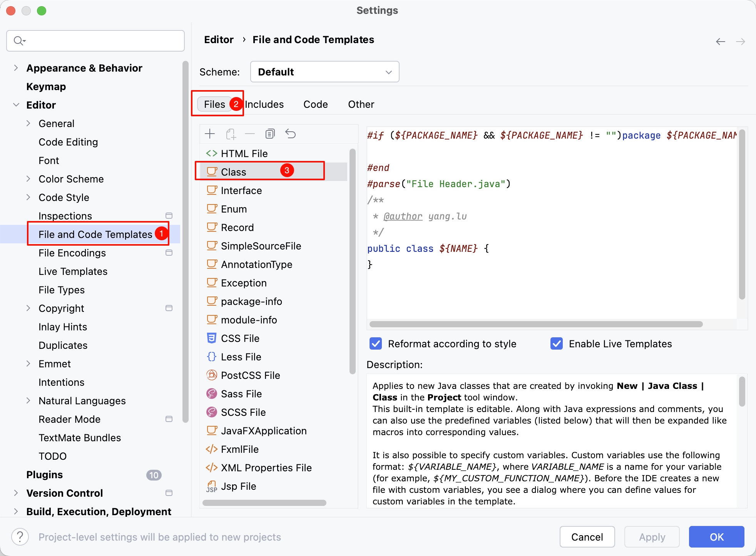
Task: Expand Appearance & Behavior section
Action: pos(16,68)
